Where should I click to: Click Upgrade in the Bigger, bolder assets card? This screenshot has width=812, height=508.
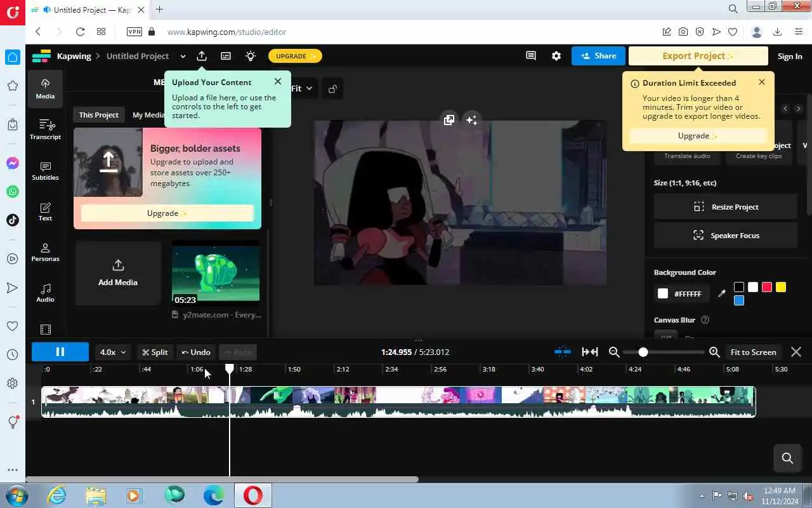click(x=167, y=213)
